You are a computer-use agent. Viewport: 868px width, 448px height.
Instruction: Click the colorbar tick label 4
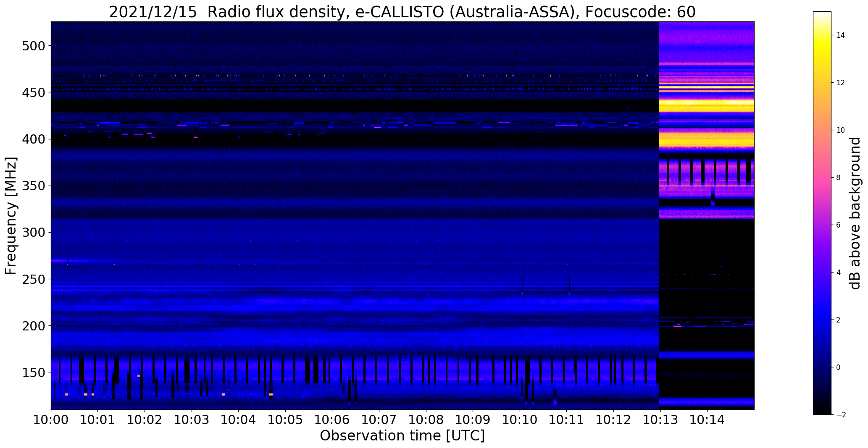point(839,272)
